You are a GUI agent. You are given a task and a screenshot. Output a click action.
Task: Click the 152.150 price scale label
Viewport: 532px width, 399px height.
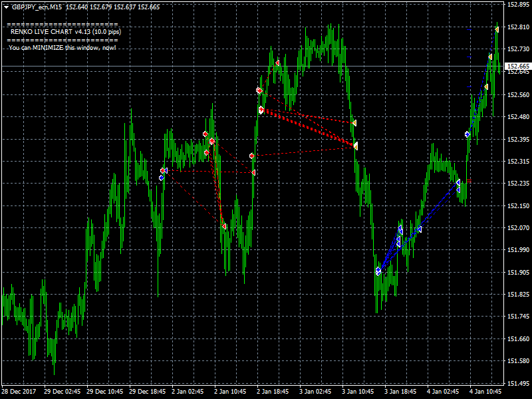coord(518,206)
